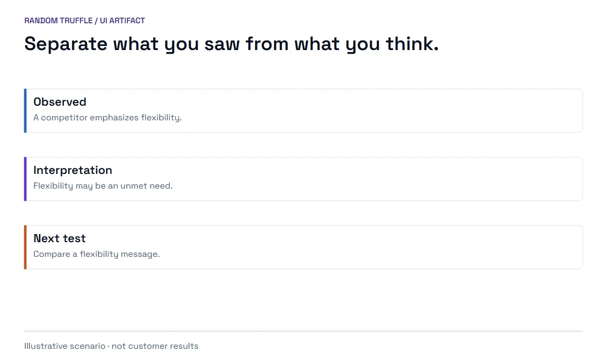Click the RANDOM TRUFFLE breadcrumb text
This screenshot has height=364, width=607.
[58, 21]
